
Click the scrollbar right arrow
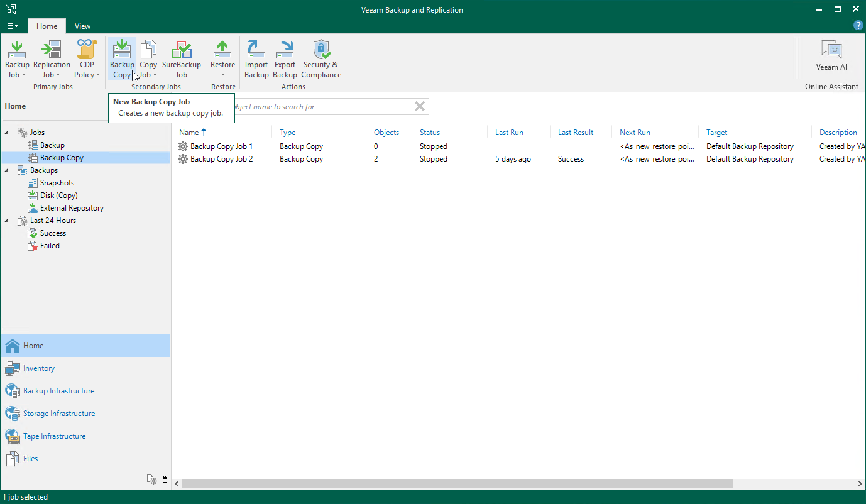[860, 484]
